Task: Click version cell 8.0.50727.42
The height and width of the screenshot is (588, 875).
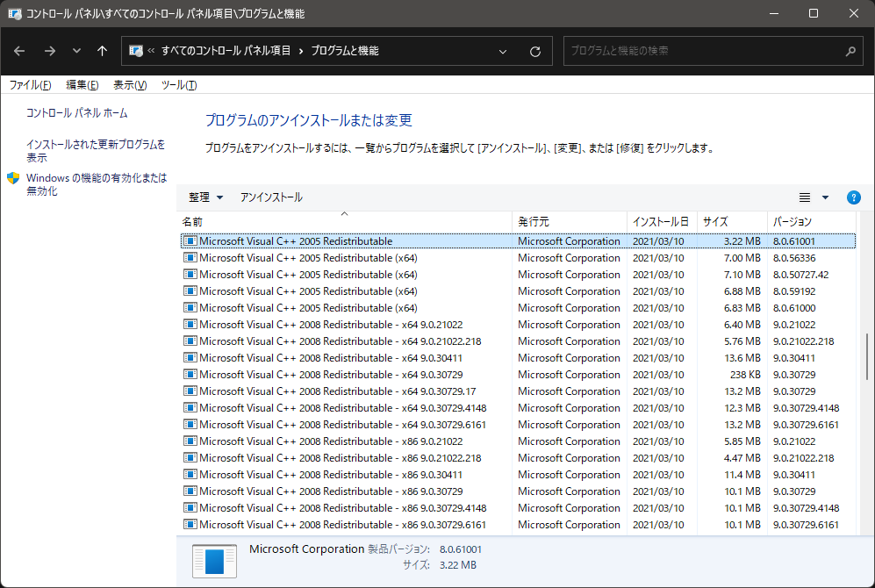Action: point(800,275)
